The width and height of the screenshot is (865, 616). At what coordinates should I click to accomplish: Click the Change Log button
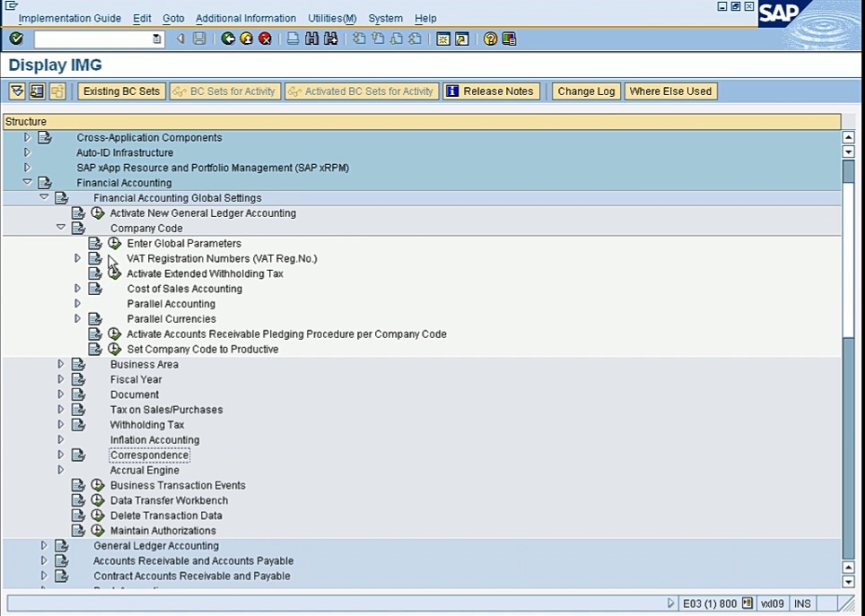(x=586, y=91)
